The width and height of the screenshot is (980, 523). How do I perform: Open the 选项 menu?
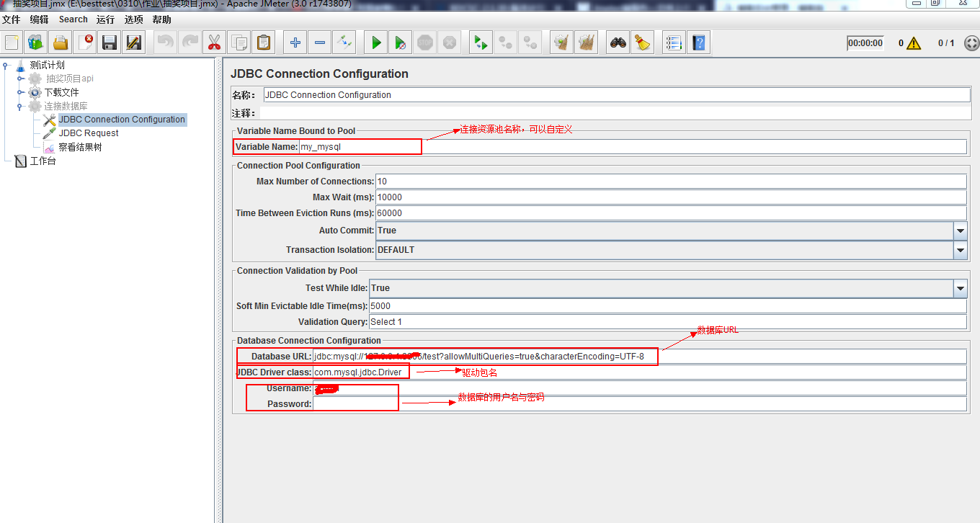click(x=133, y=19)
